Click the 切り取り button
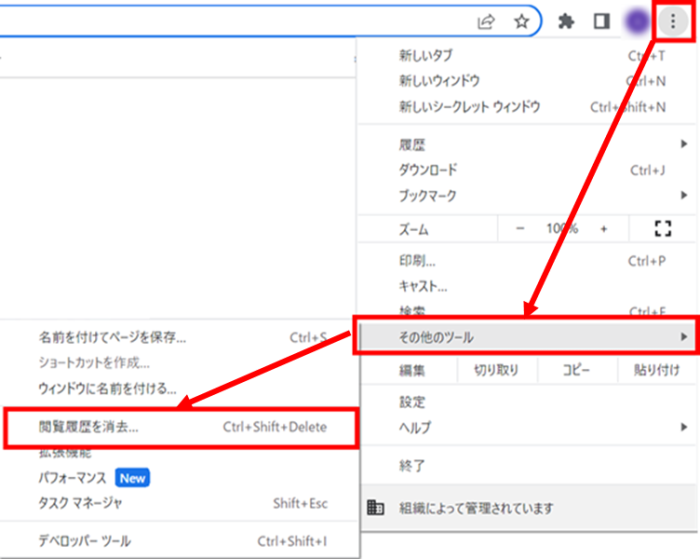 click(x=497, y=370)
